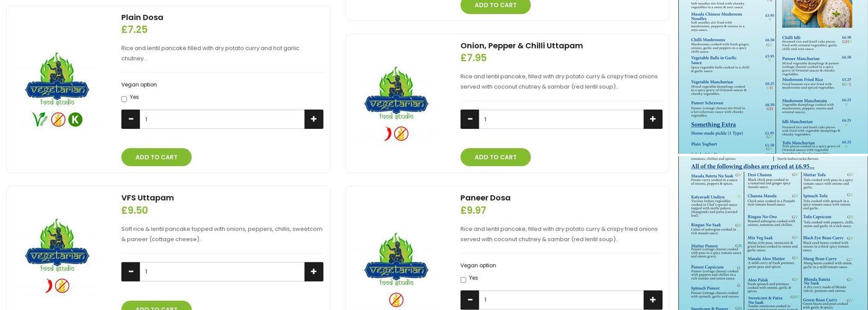The image size is (868, 310).
Task: Open the Plain Dosa product title
Action: point(142,17)
